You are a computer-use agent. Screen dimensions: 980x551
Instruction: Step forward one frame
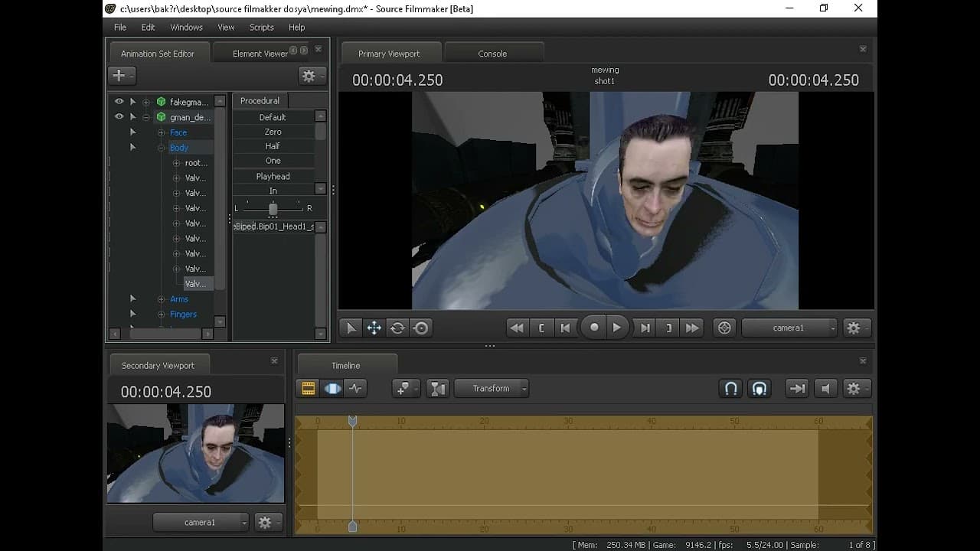click(645, 328)
